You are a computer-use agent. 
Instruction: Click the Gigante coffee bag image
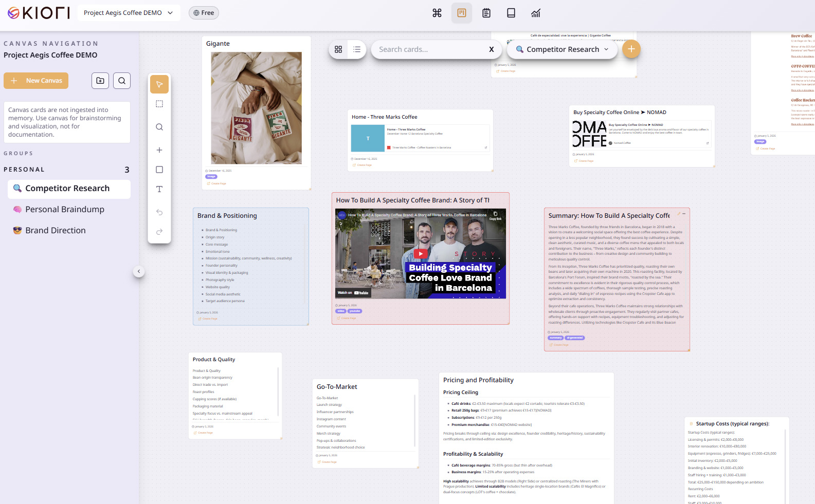(257, 108)
